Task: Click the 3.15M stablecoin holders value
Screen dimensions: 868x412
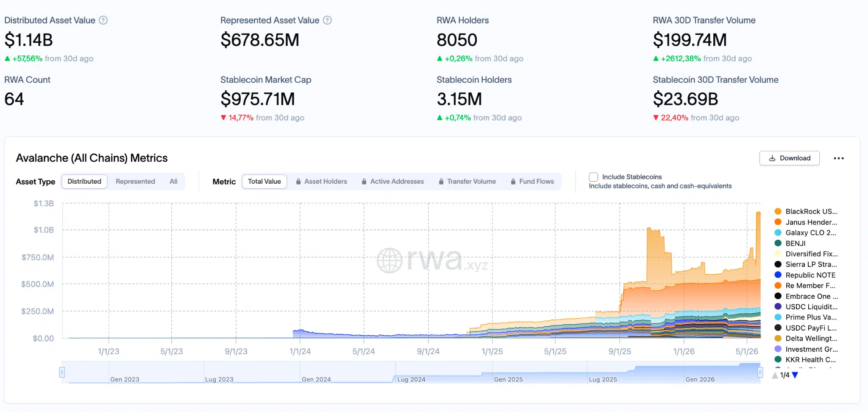Action: click(459, 99)
